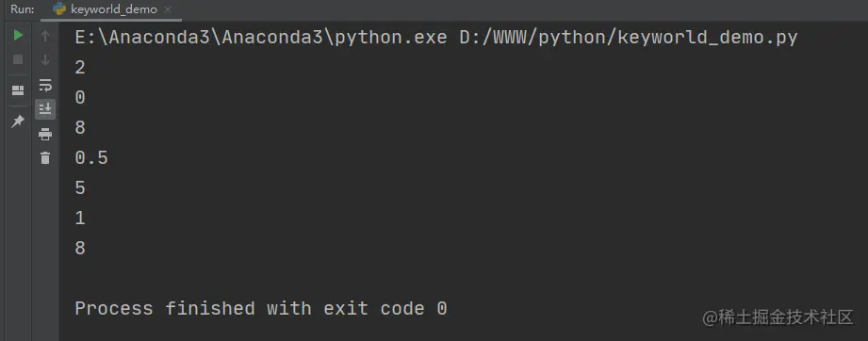The width and height of the screenshot is (868, 341).
Task: Click the Process finished with exit code 0 text
Action: (x=261, y=308)
